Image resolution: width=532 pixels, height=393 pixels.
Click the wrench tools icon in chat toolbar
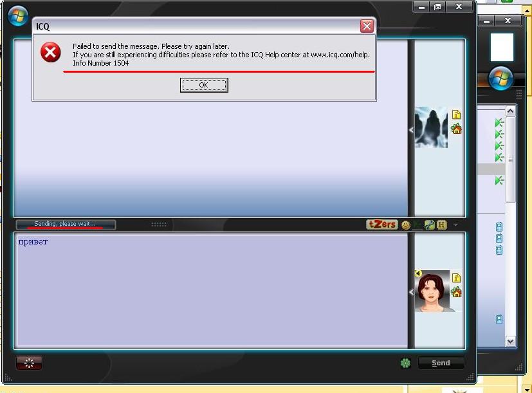click(x=429, y=224)
